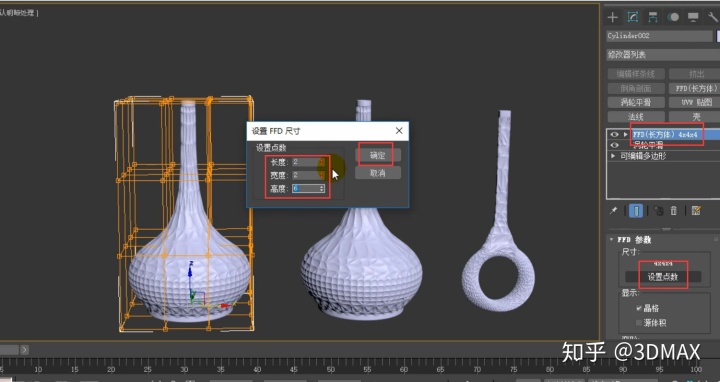Open the object color swatch
Screen dimensions: 720x382
point(718,36)
